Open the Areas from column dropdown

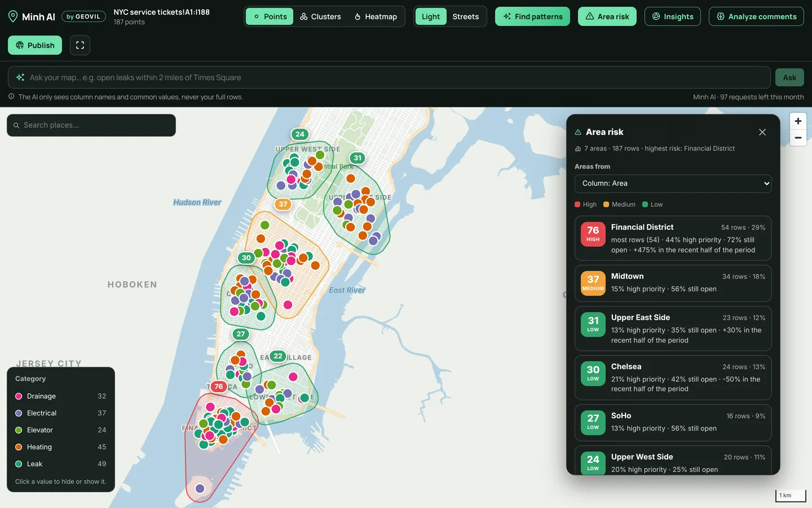[x=673, y=183]
